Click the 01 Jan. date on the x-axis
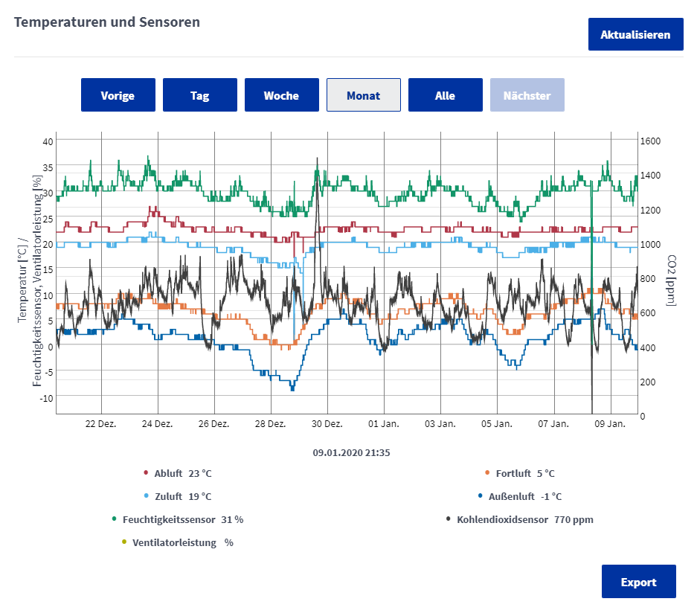The height and width of the screenshot is (616, 697). click(x=384, y=424)
